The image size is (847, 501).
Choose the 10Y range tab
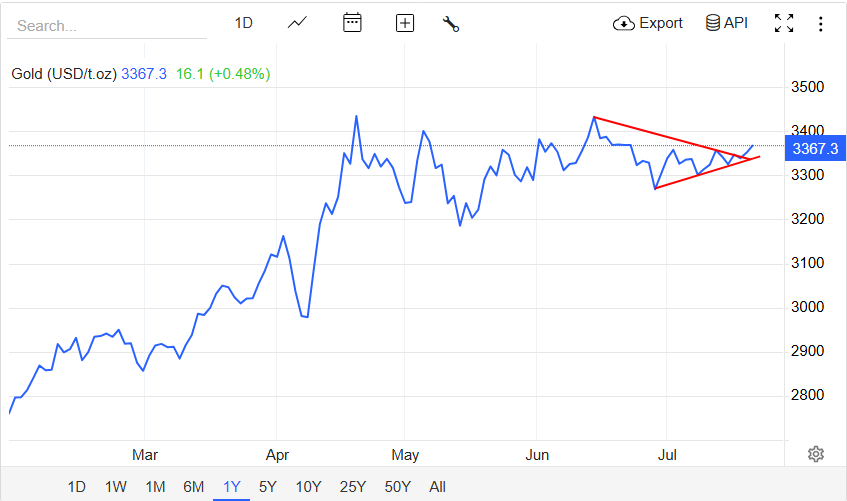click(x=308, y=487)
